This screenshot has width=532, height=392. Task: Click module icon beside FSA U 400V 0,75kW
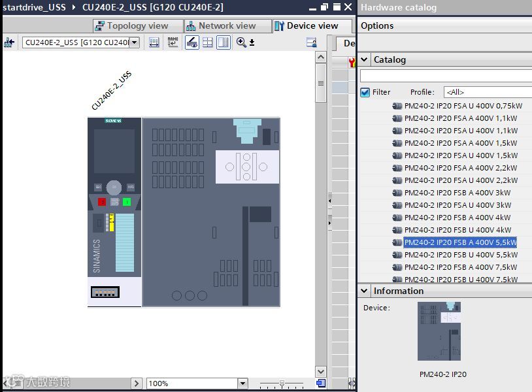(x=397, y=106)
